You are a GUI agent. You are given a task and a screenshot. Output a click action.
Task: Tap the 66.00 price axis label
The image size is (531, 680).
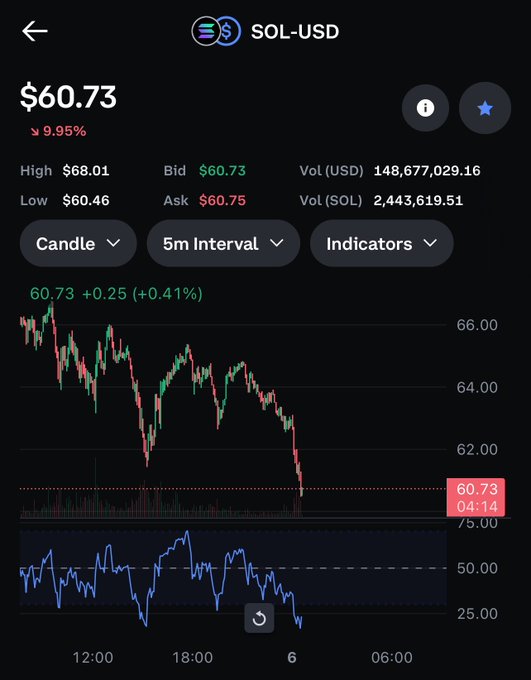click(477, 325)
